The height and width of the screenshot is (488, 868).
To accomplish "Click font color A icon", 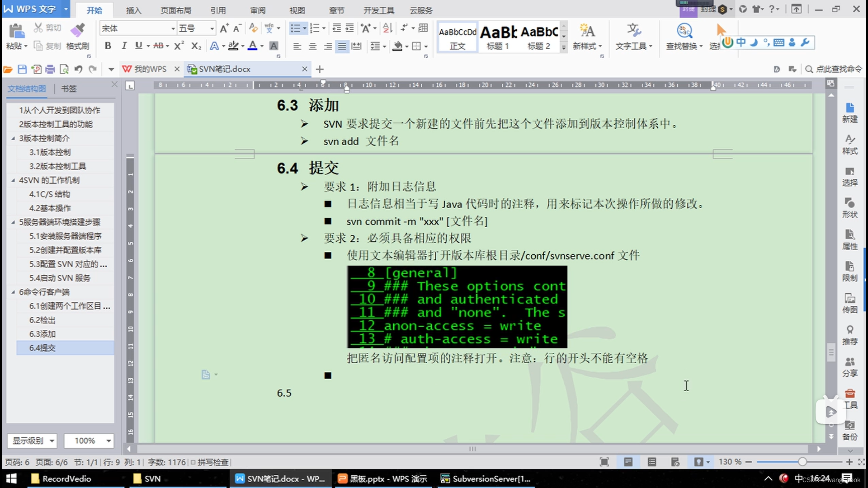I will [x=253, y=46].
